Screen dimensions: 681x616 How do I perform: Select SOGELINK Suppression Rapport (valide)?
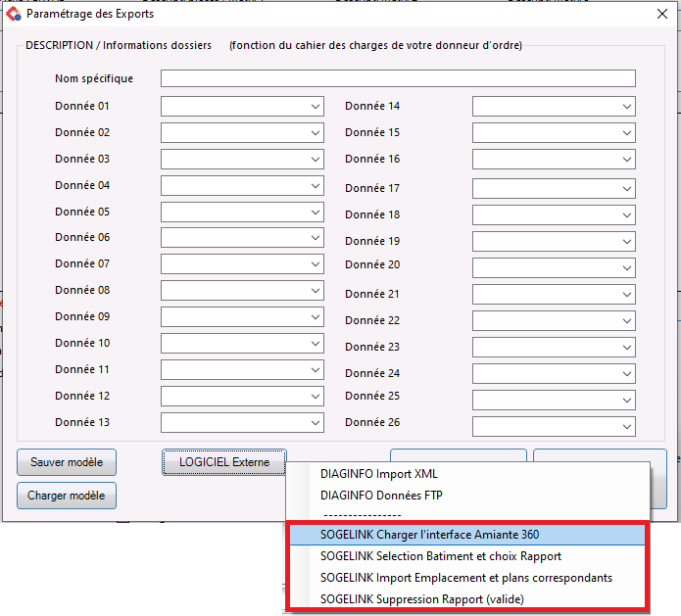tap(467, 599)
